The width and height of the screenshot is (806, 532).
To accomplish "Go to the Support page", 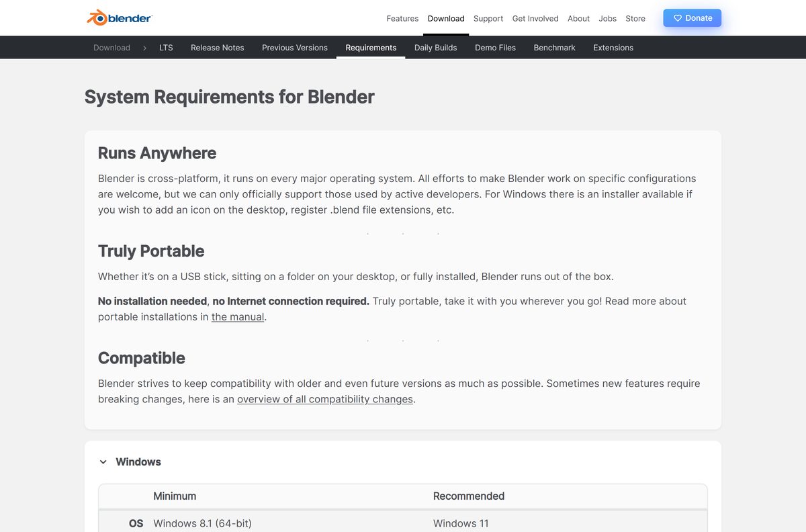I will (x=488, y=18).
